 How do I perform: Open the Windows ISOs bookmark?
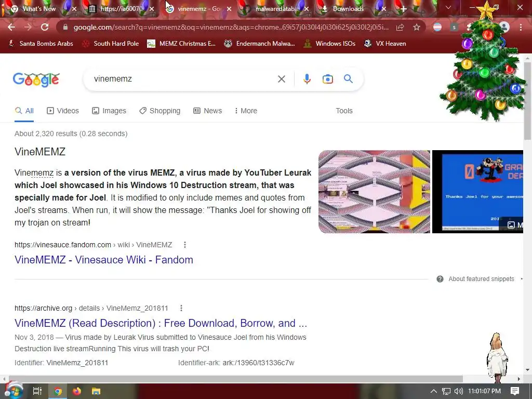click(329, 44)
